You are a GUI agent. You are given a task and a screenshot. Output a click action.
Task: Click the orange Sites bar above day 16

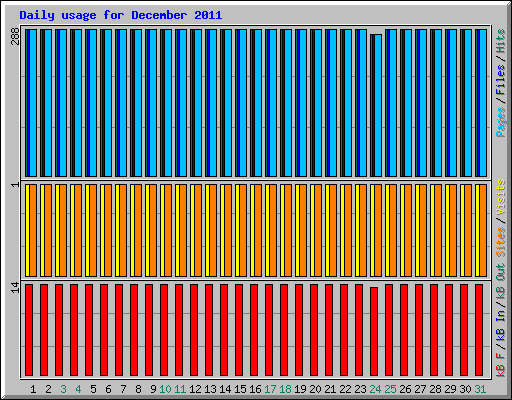click(x=258, y=230)
